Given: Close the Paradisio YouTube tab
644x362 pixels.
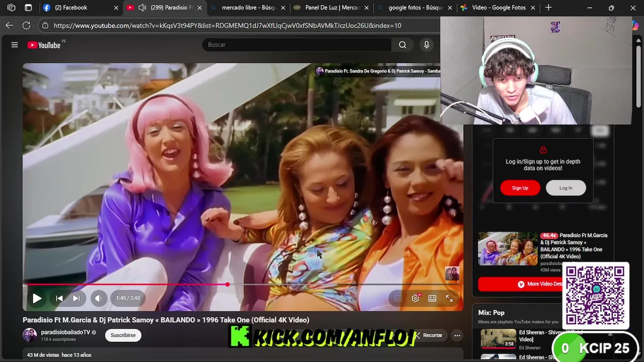Looking at the screenshot, I should [200, 8].
